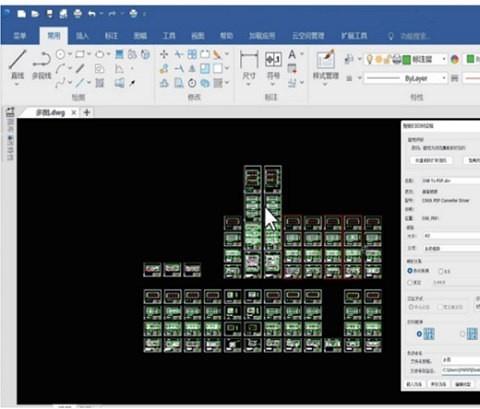Screen dimensions: 480x409
Task: Switch to the 扩展工具 ribbon tab
Action: pos(354,36)
